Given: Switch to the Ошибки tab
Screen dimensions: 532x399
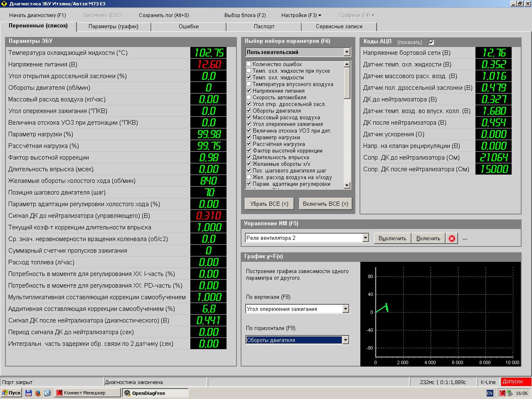Looking at the screenshot, I should point(189,27).
